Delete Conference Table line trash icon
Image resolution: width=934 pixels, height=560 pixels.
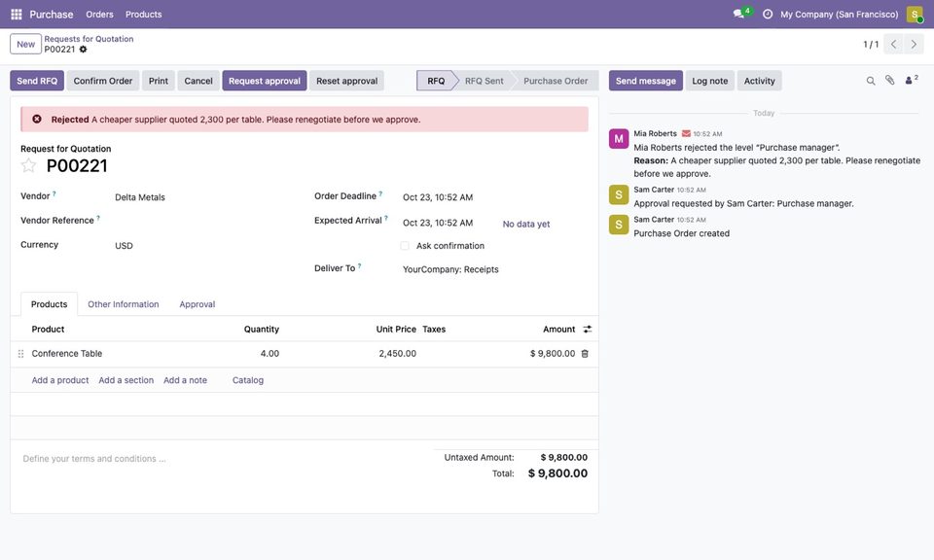coord(585,354)
